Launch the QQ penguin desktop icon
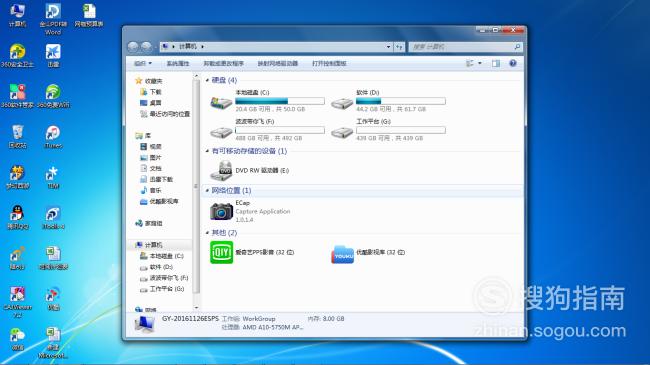 pyautogui.click(x=17, y=217)
